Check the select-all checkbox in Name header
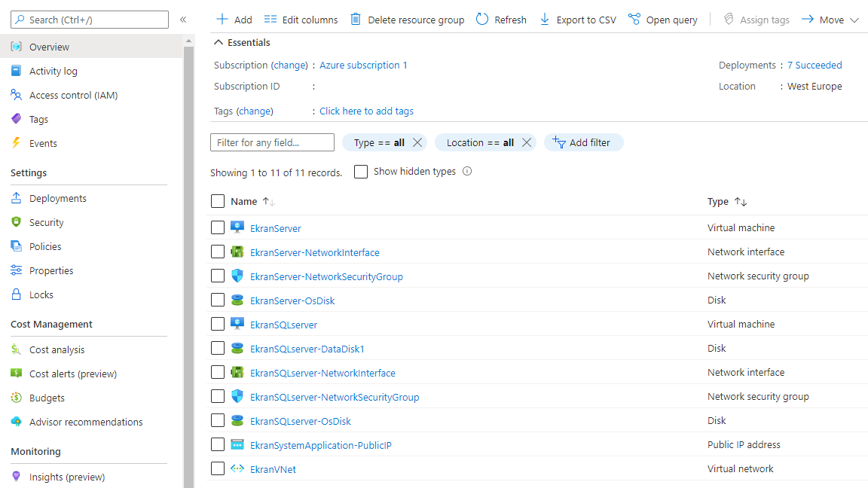The width and height of the screenshot is (868, 488). click(x=218, y=201)
